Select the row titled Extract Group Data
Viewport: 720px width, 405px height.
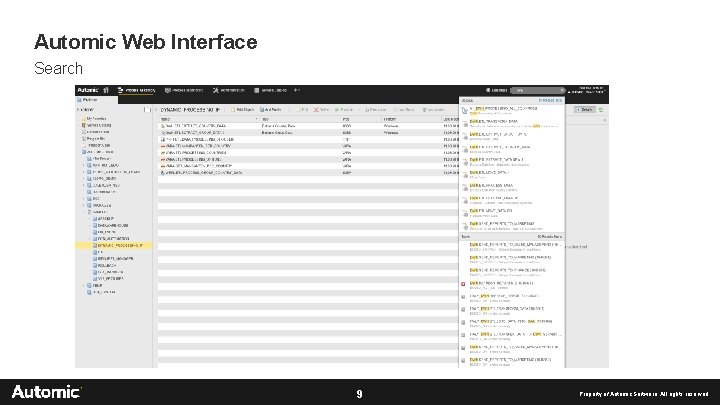point(308,133)
